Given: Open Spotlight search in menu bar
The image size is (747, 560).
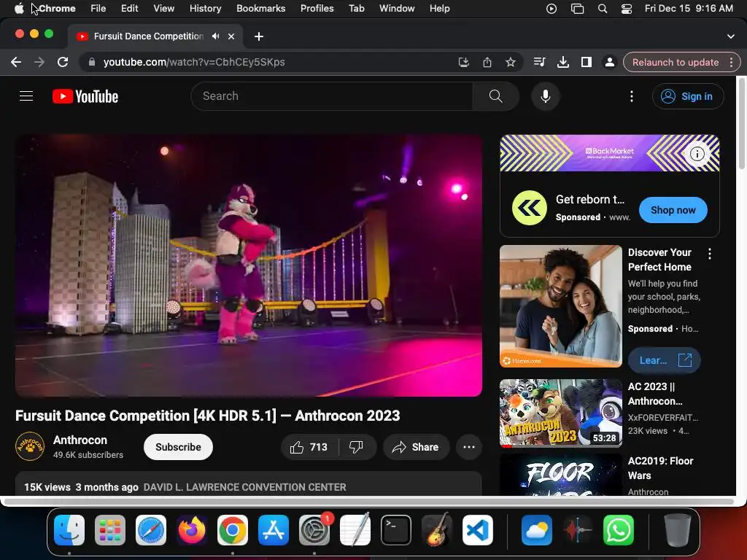Looking at the screenshot, I should tap(602, 9).
